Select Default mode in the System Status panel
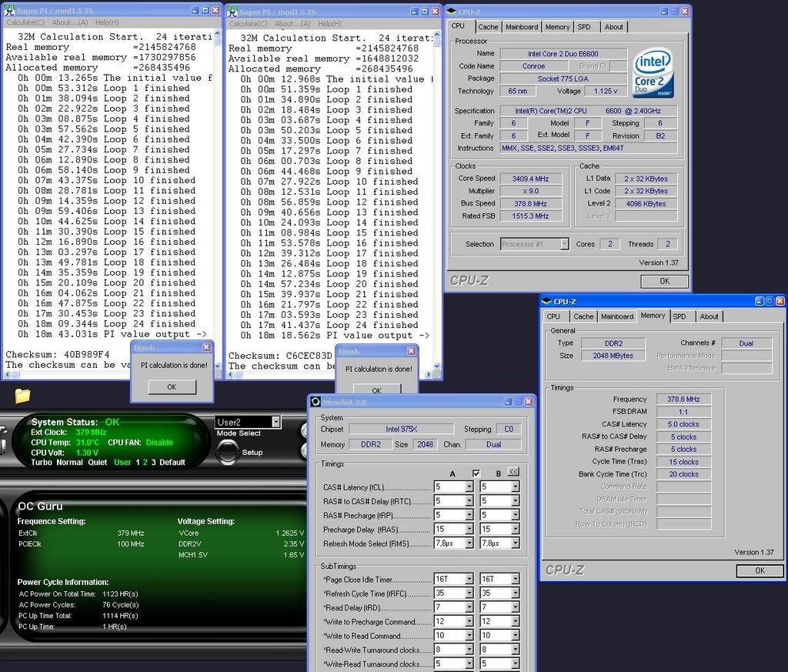 pos(172,463)
